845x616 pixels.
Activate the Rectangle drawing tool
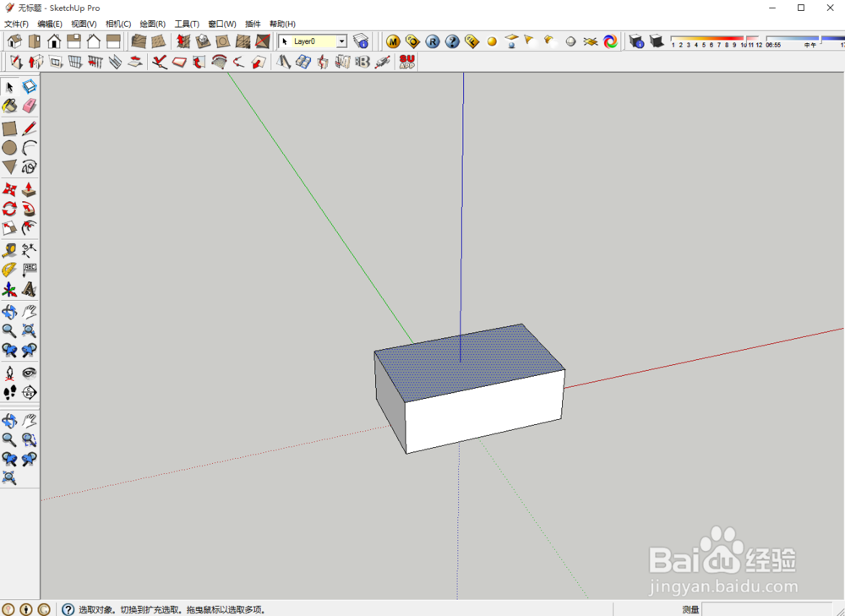click(9, 128)
